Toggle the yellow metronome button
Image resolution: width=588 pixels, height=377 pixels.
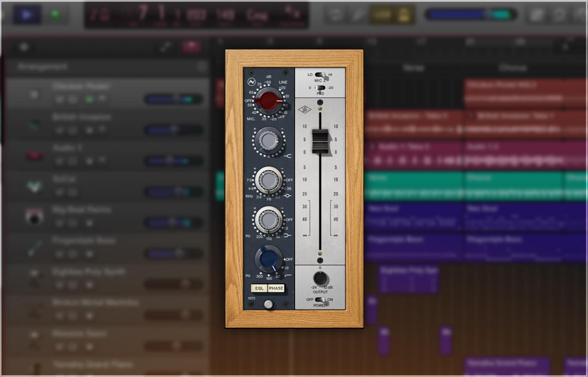coord(404,14)
